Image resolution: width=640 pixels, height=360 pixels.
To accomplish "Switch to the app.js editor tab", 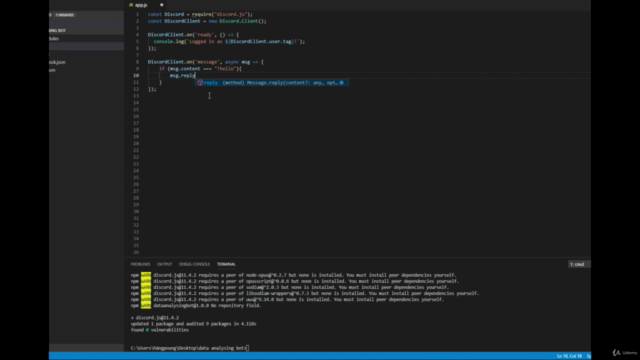I will [141, 5].
